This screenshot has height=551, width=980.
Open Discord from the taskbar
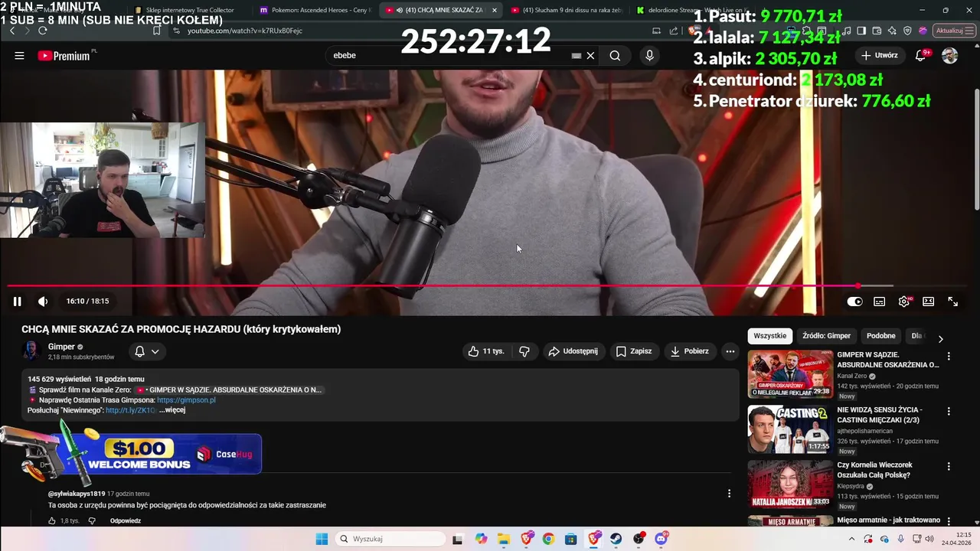click(661, 539)
